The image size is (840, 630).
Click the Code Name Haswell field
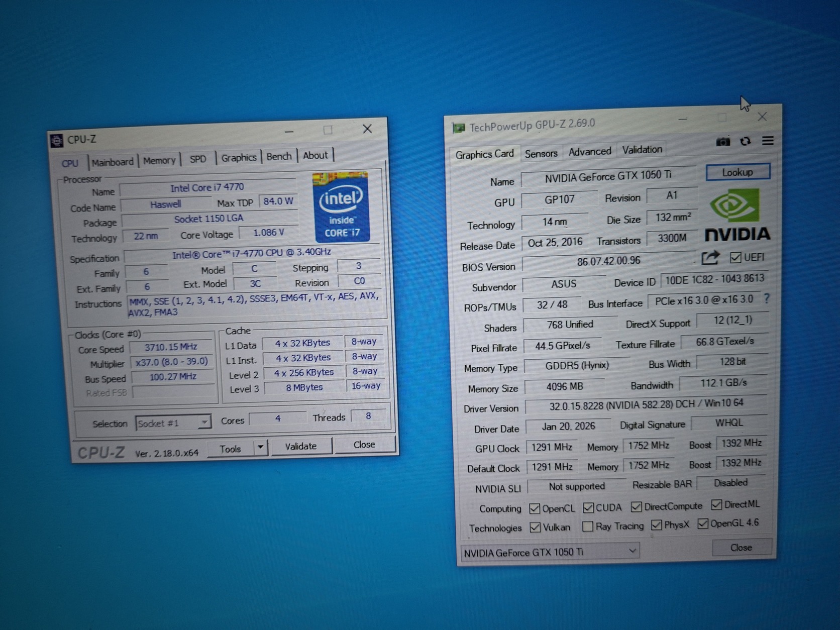click(x=166, y=204)
